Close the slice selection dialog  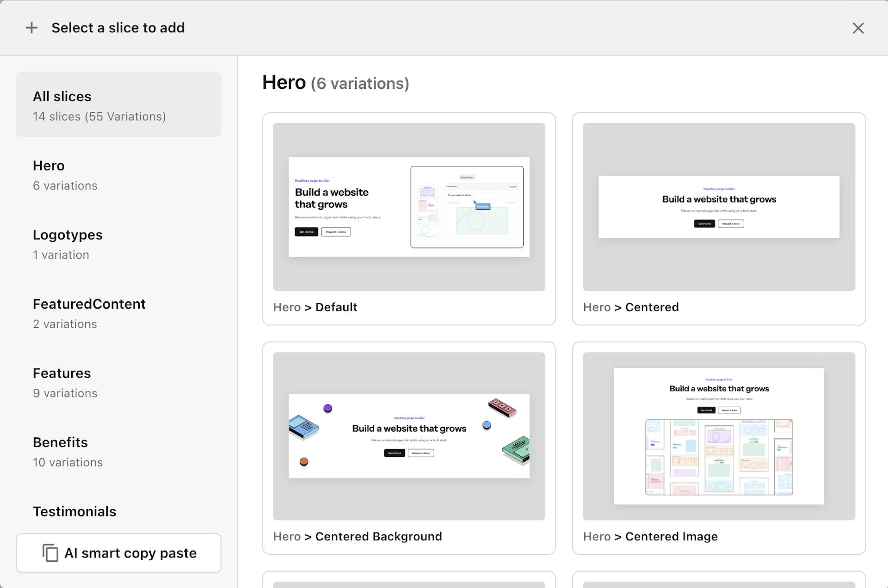858,28
